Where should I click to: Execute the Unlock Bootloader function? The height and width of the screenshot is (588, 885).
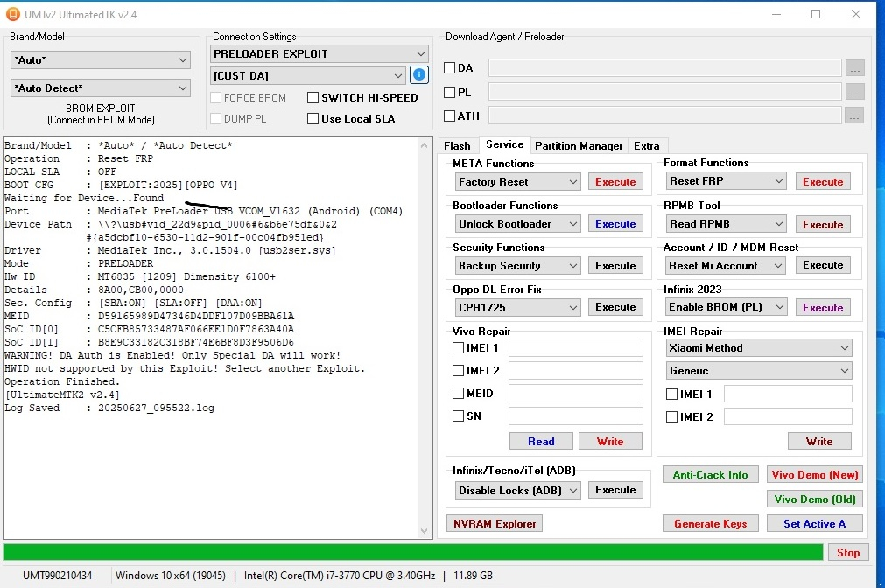point(615,223)
